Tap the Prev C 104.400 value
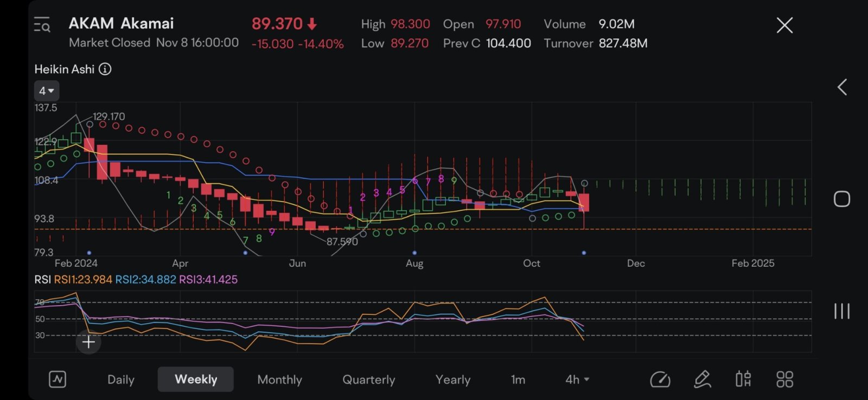Image resolution: width=868 pixels, height=400 pixels. [x=508, y=43]
